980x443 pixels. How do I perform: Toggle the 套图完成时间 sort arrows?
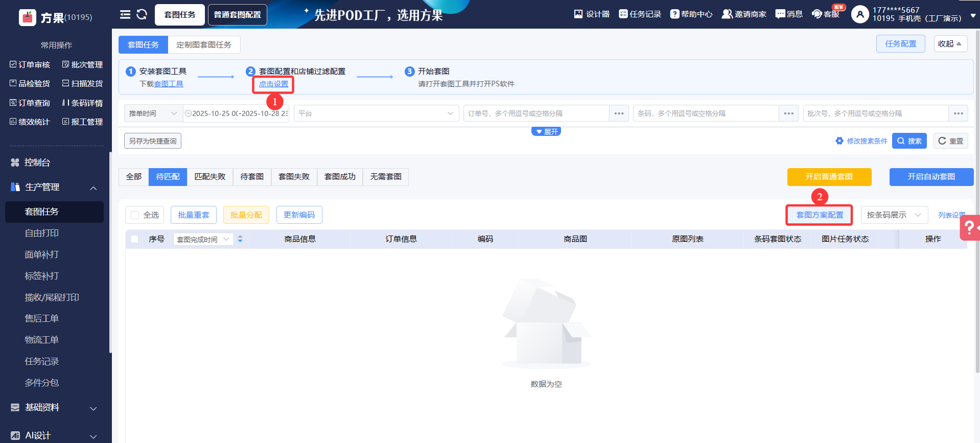(x=240, y=239)
